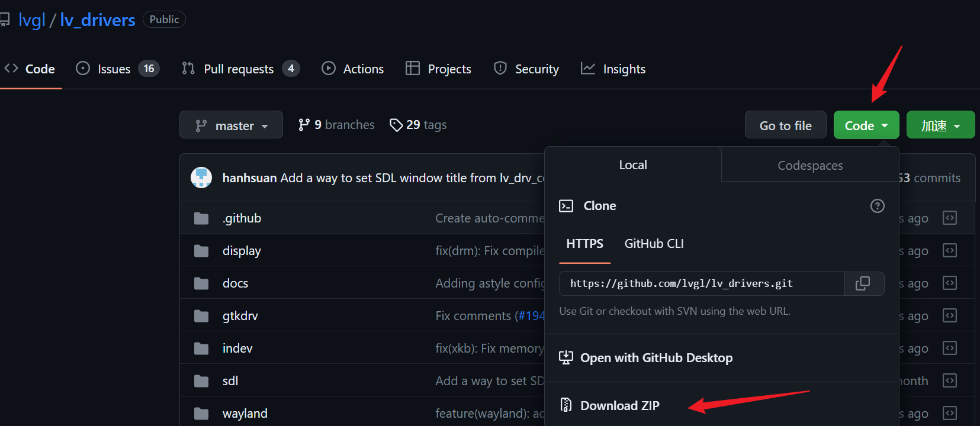Click the terminal icon beside Clone

pyautogui.click(x=566, y=206)
